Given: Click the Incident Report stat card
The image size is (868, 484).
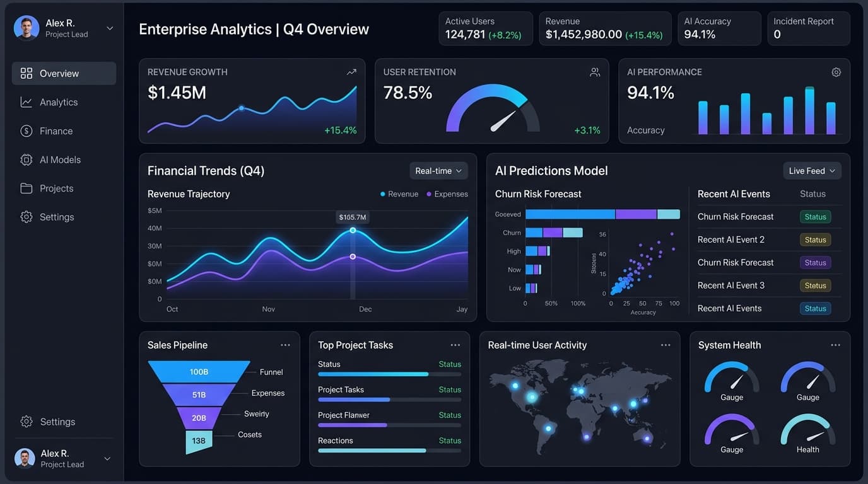Looking at the screenshot, I should 809,28.
